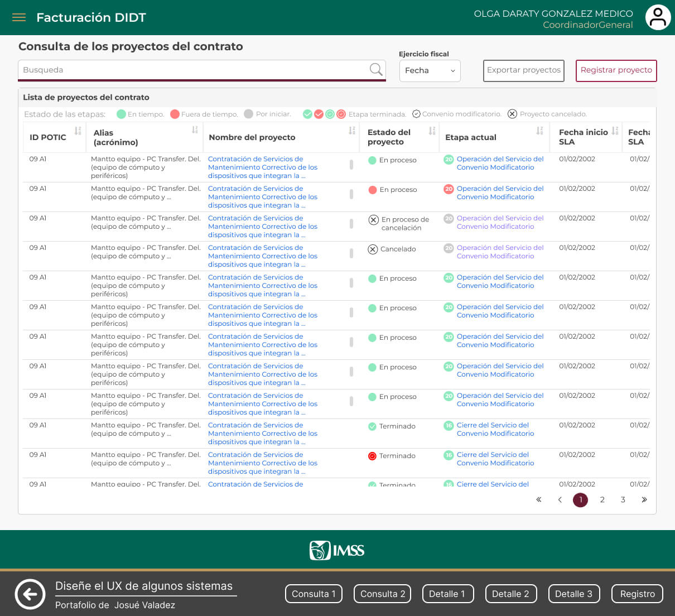Open the Ejercicio fiscal Fecha dropdown
Viewport: 675px width, 616px height.
(430, 71)
